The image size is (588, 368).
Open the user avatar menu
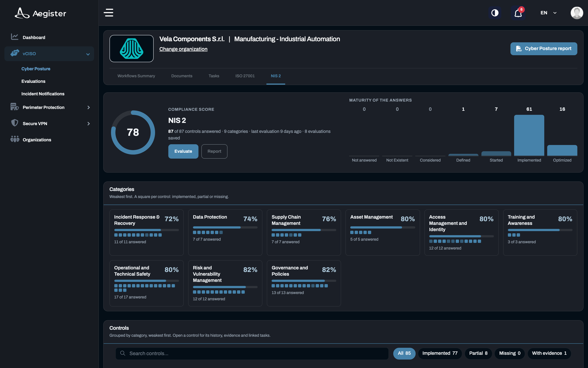(577, 13)
